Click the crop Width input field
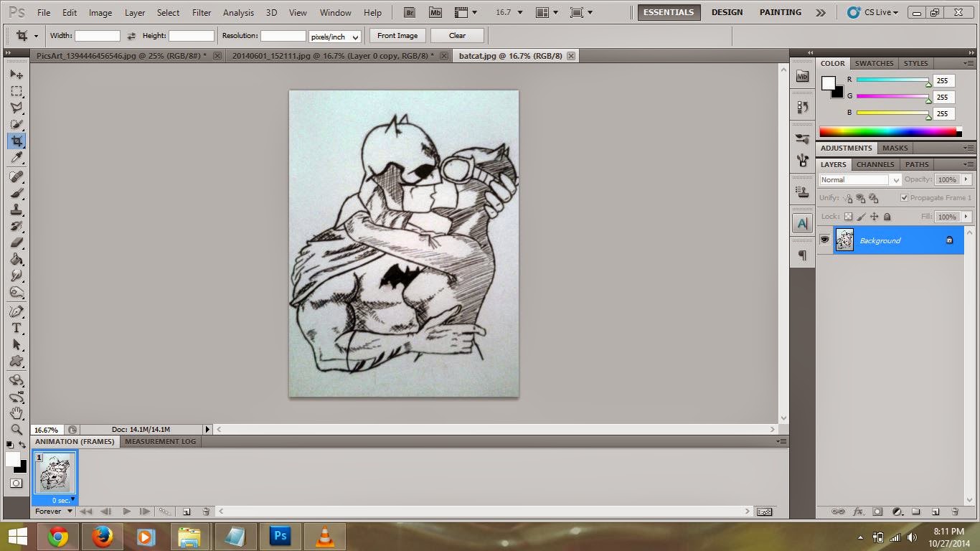 [x=98, y=36]
